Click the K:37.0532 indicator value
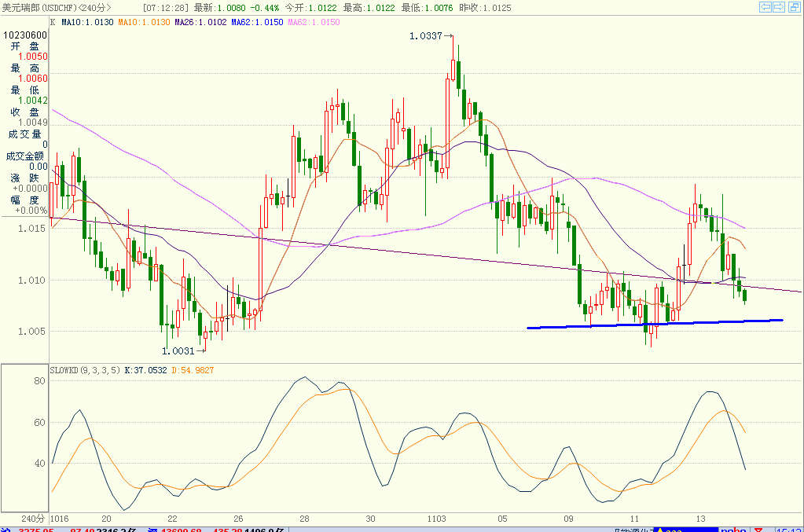This screenshot has height=532, width=804. pos(145,370)
